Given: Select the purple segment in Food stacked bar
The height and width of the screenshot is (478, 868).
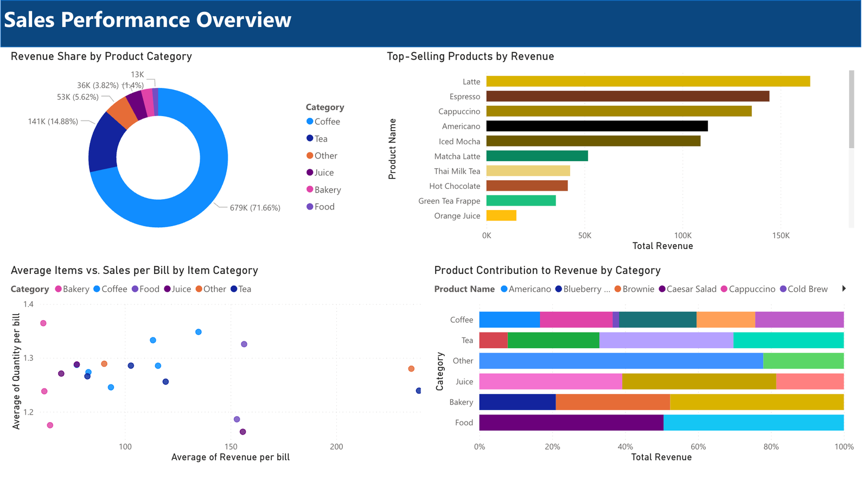Looking at the screenshot, I should [x=571, y=423].
